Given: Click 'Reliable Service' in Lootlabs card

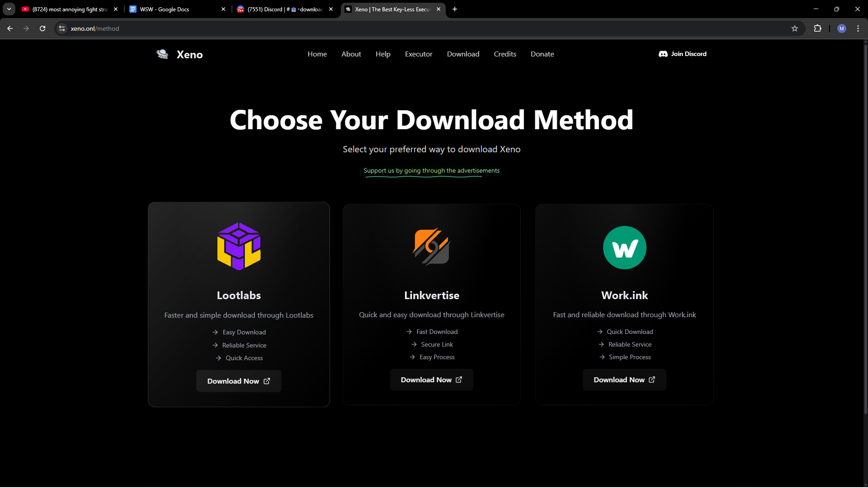Looking at the screenshot, I should [244, 345].
